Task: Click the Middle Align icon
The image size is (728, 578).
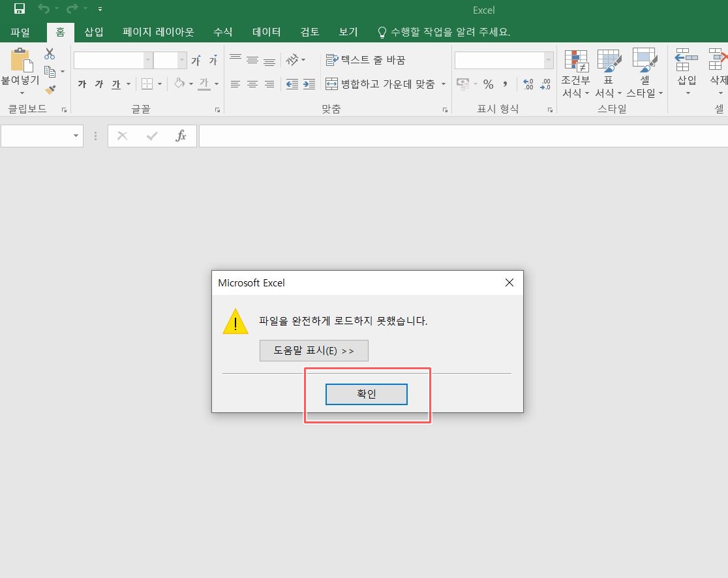Action: 252,60
